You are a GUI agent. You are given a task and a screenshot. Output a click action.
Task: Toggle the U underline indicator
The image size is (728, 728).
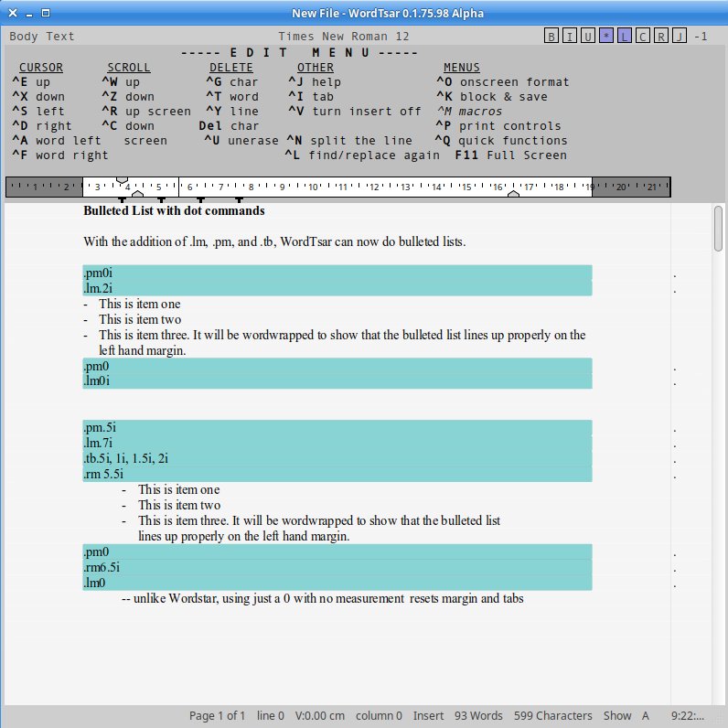(588, 36)
